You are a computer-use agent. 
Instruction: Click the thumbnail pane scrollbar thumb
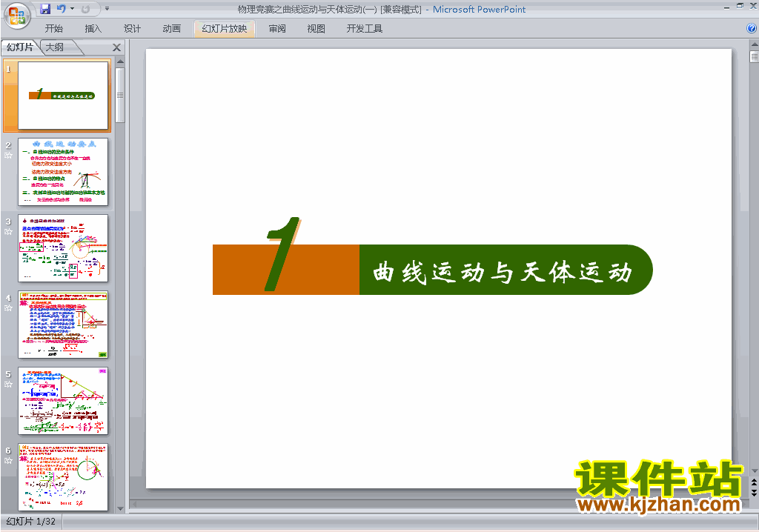coord(120,95)
